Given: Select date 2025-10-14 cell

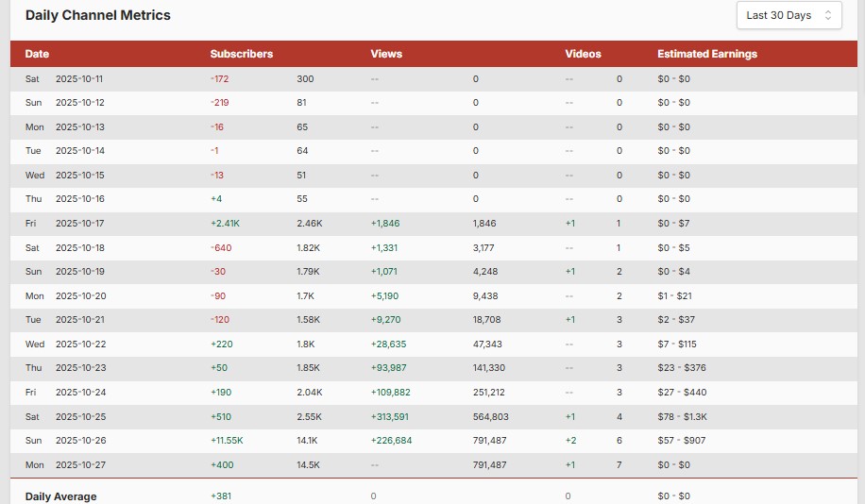Looking at the screenshot, I should point(80,150).
